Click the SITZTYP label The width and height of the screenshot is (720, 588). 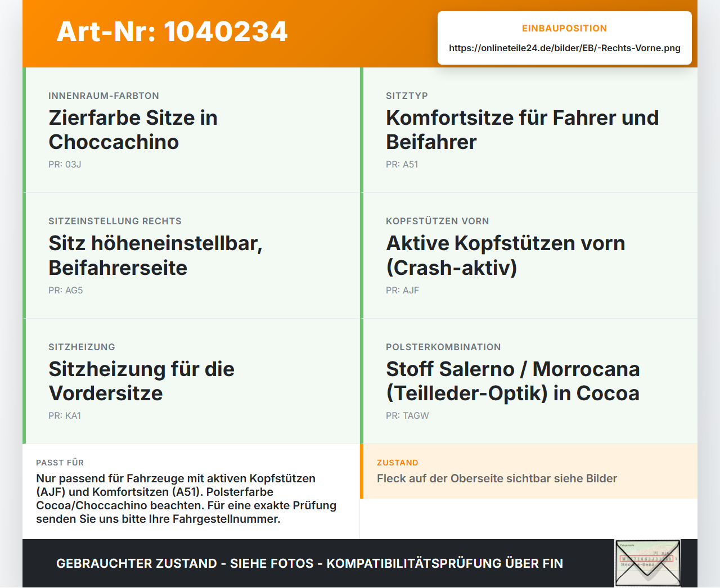[x=407, y=96]
